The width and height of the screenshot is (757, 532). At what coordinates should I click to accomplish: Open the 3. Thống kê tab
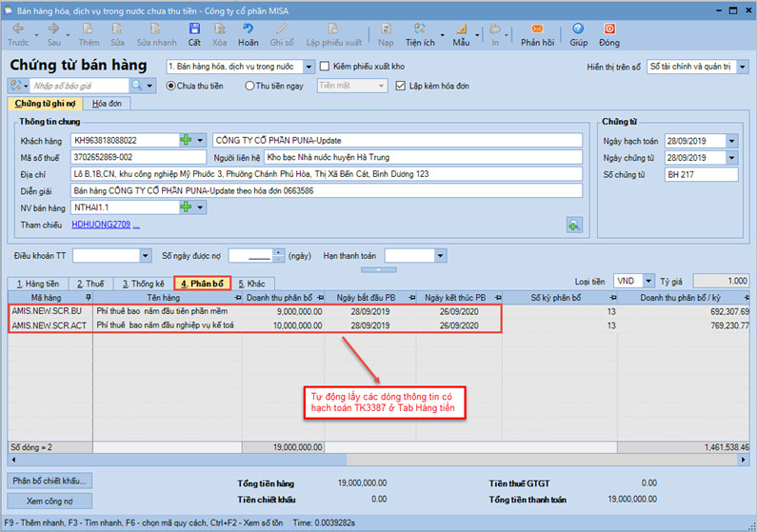point(143,284)
